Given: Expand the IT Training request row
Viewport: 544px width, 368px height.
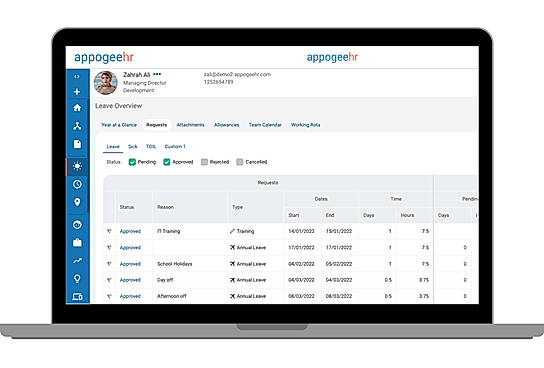Looking at the screenshot, I should click(109, 231).
